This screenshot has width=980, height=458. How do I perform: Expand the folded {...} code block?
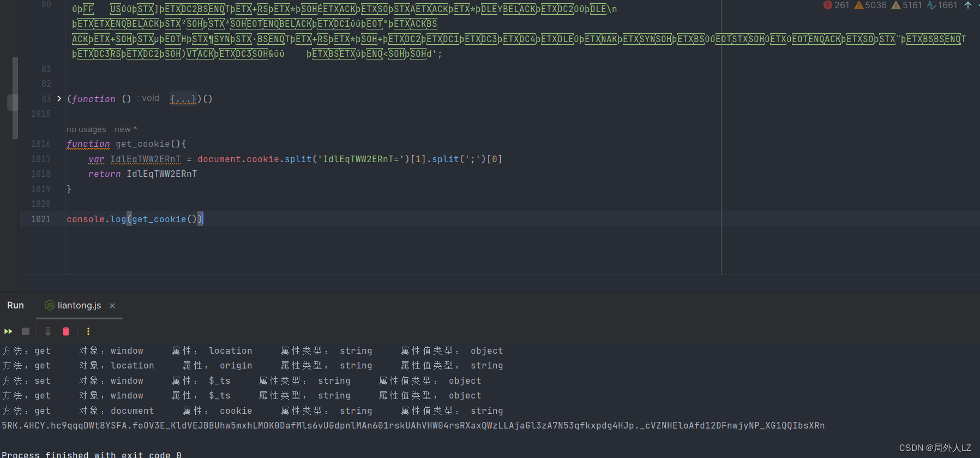(183, 99)
